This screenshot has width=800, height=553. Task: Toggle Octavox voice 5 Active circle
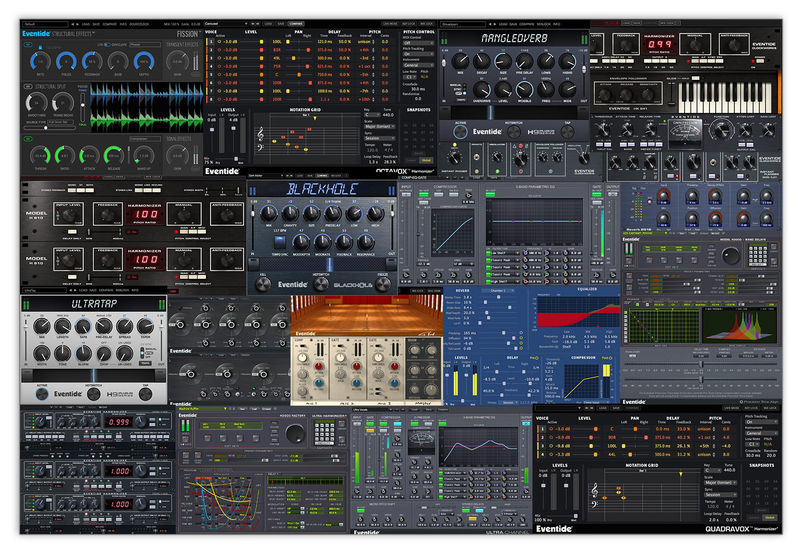(x=219, y=74)
